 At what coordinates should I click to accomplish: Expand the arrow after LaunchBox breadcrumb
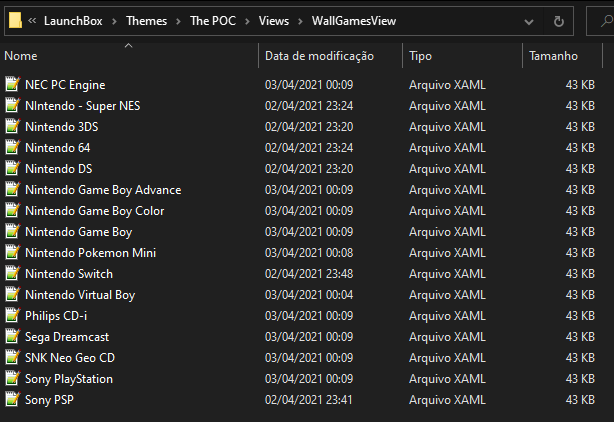[x=114, y=21]
